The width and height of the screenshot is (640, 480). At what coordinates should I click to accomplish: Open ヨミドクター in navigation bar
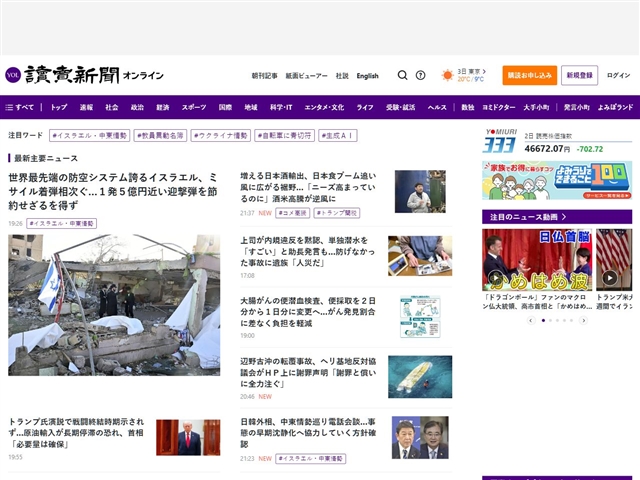click(499, 107)
